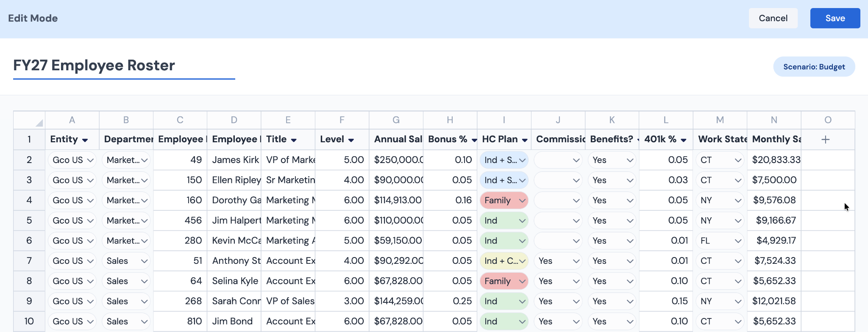868x332 pixels.
Task: Open the HC Plan column filter arrow
Action: point(525,140)
